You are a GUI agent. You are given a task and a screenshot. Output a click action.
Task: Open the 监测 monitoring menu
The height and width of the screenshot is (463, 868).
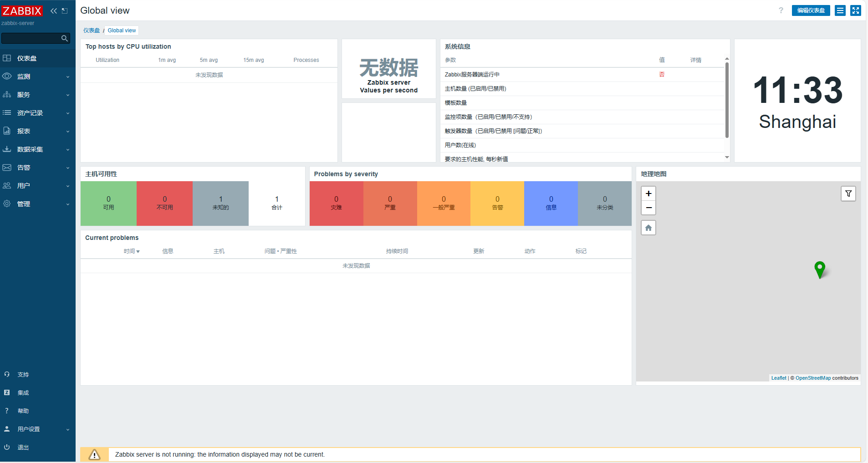(x=38, y=76)
